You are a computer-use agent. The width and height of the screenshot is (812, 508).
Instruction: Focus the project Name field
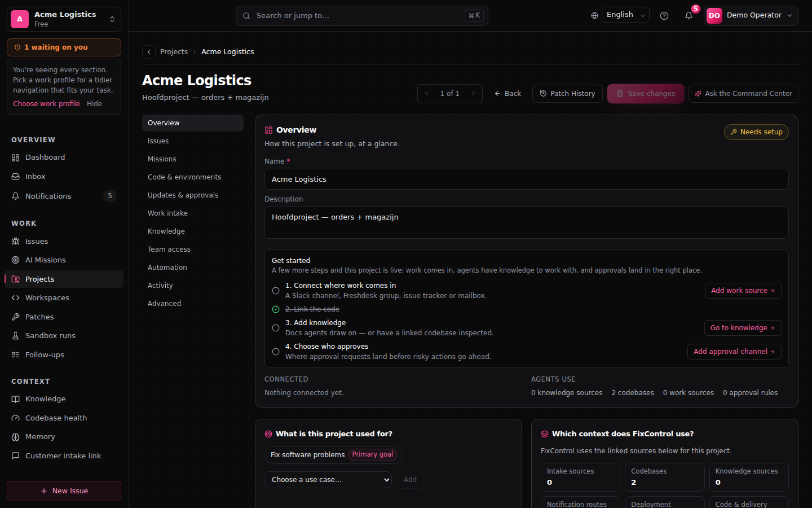[527, 179]
